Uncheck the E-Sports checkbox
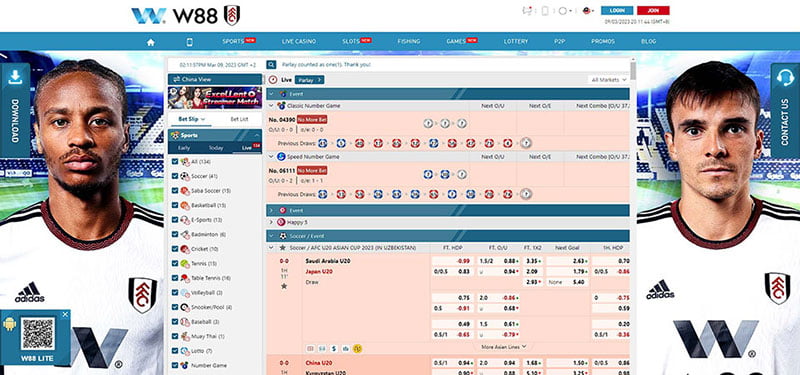 point(175,220)
